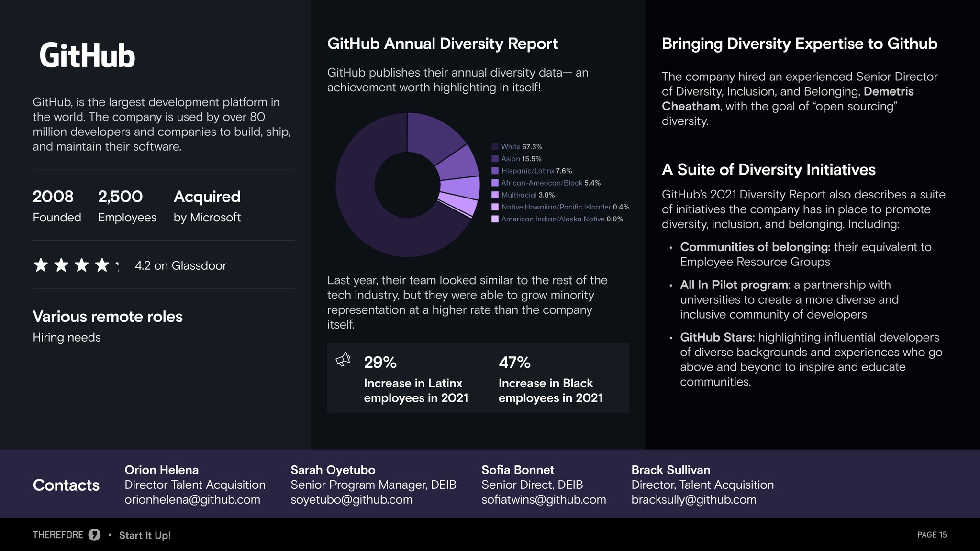Viewport: 980px width, 551px height.
Task: Select the African-American/Black 5.4% legend swatch
Action: coord(495,183)
